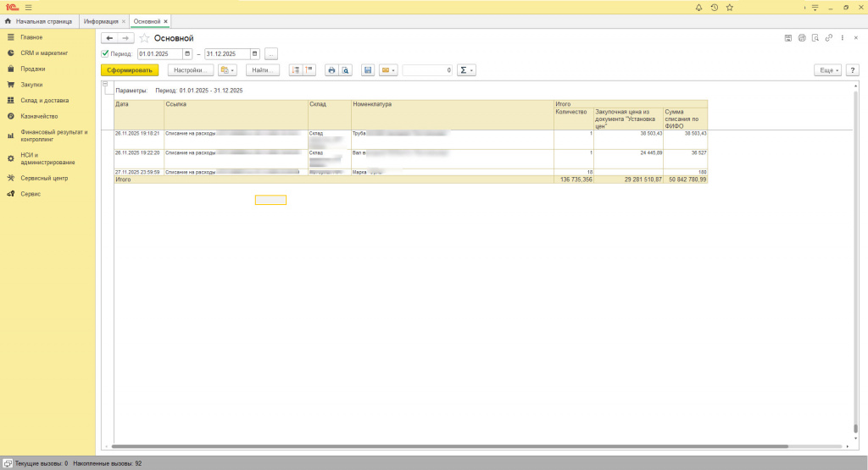Image resolution: width=868 pixels, height=470 pixels.
Task: Click the period end date field 31.12.2025
Action: tap(227, 53)
